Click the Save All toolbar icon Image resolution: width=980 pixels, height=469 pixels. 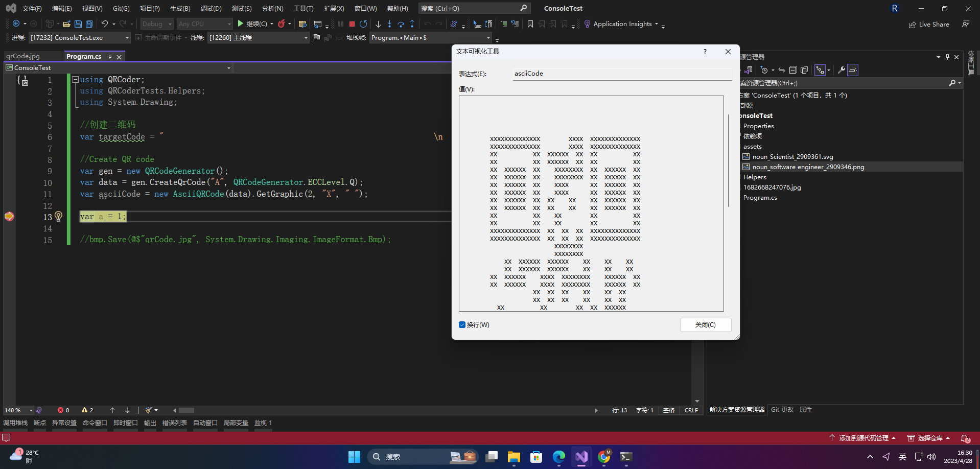89,24
